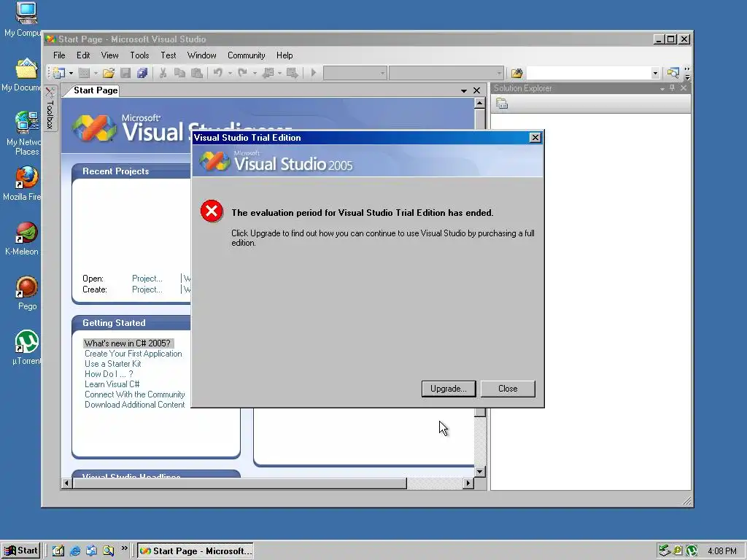Open the Test menu
The image size is (747, 560).
169,55
